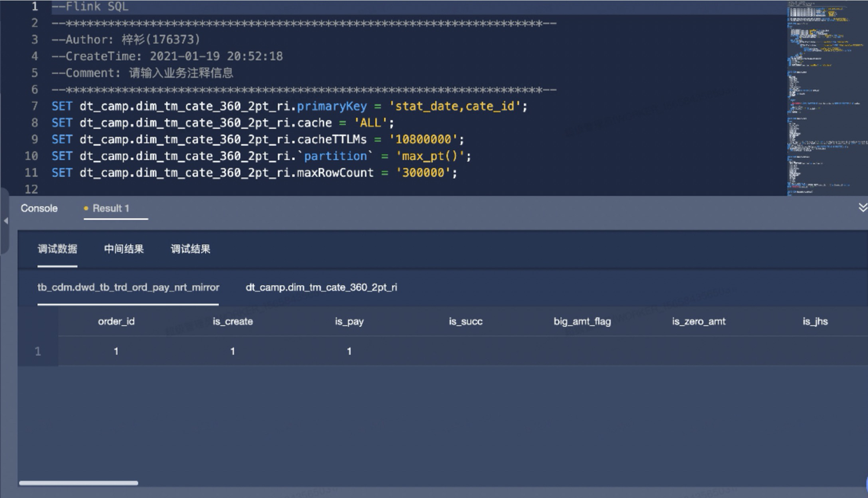Select the tb_cdm.dwd_tb_trd_ord_pay_nrt_mirror table tab
868x498 pixels.
(128, 287)
